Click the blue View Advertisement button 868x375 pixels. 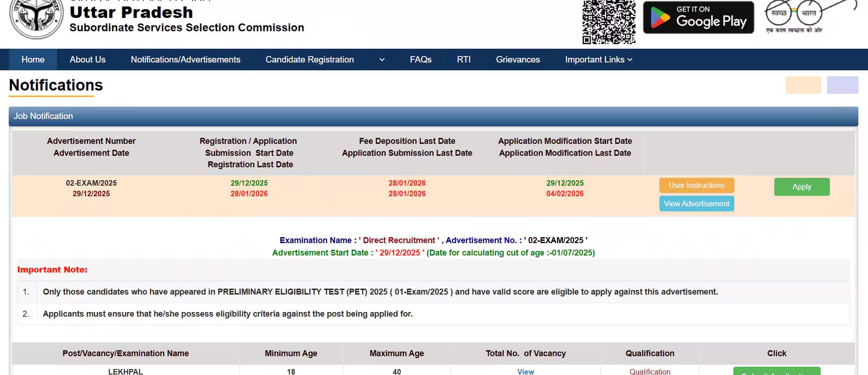tap(696, 204)
